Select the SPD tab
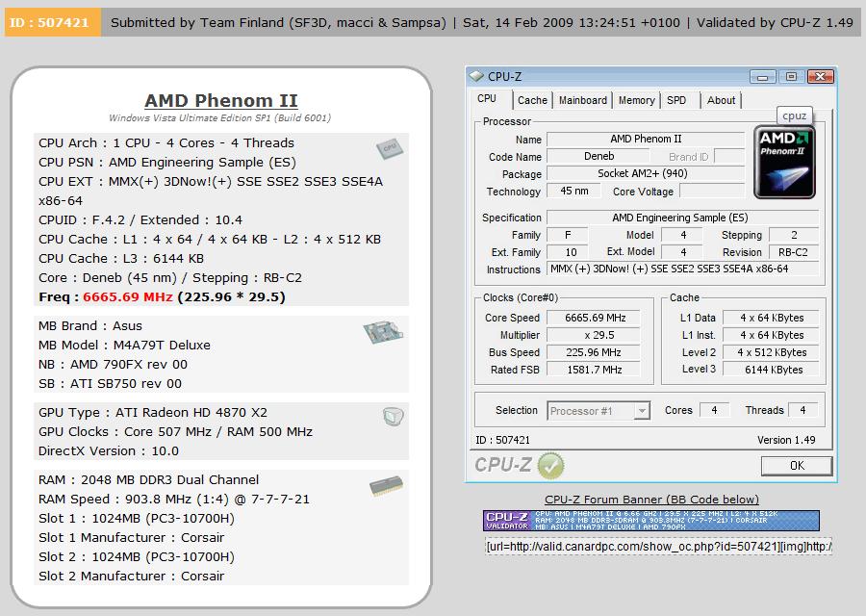The image size is (866, 616). [676, 100]
